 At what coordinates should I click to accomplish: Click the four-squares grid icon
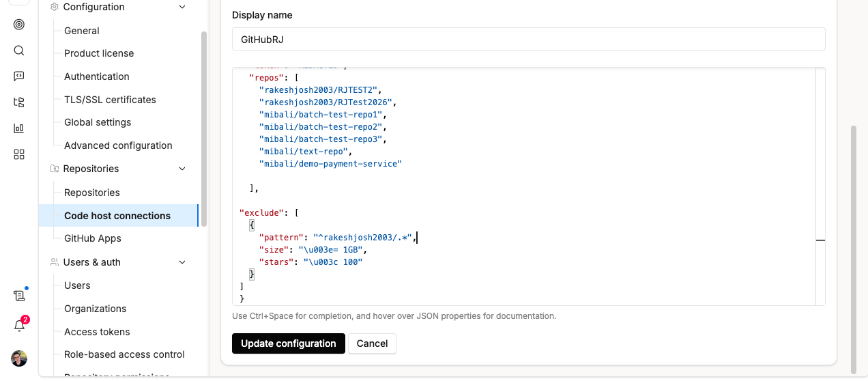[x=19, y=154]
